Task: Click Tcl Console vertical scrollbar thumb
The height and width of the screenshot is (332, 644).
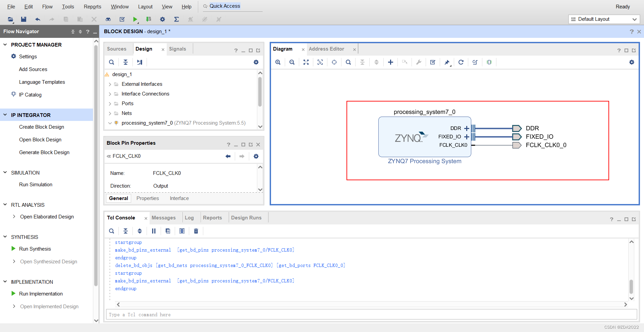Action: pyautogui.click(x=631, y=287)
